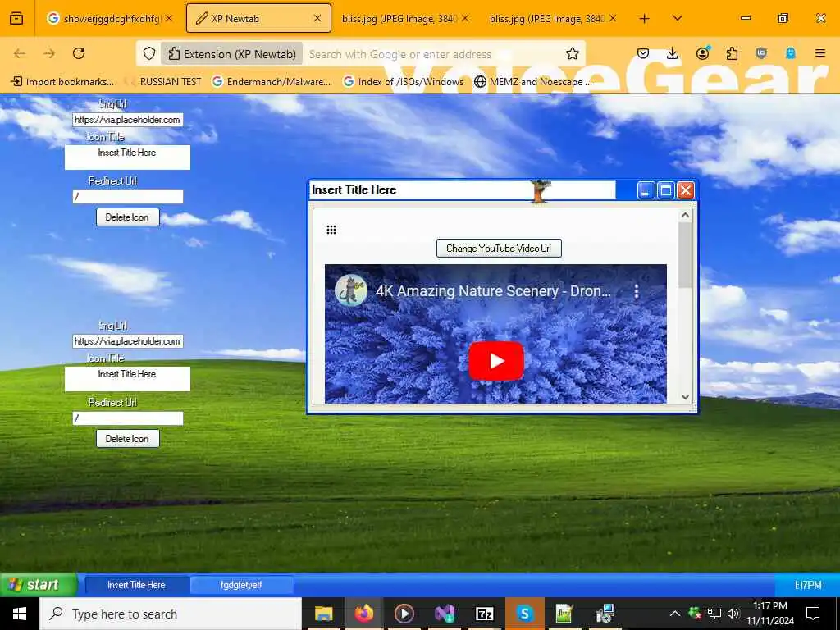Go forward with the browser forward arrow
Image resolution: width=840 pixels, height=630 pixels.
click(x=49, y=53)
